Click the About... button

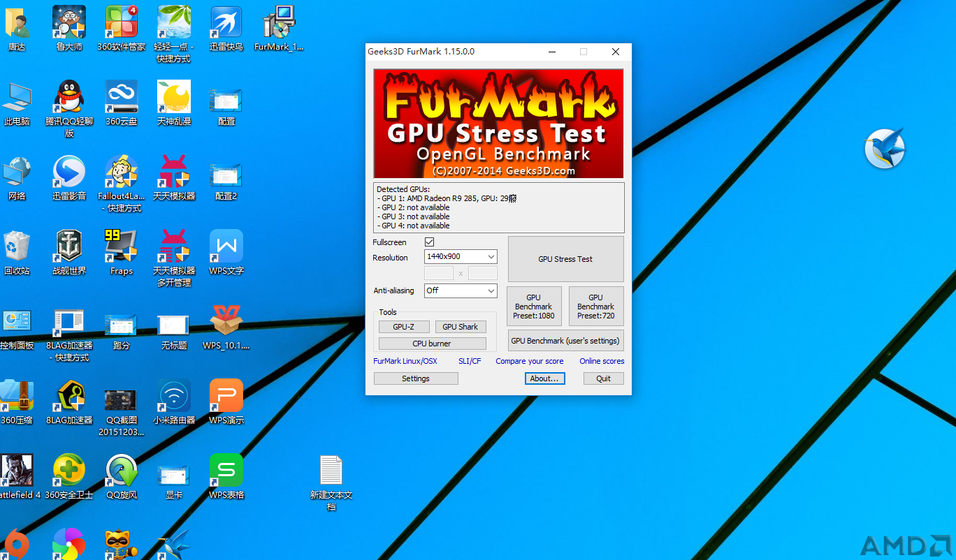click(x=544, y=378)
